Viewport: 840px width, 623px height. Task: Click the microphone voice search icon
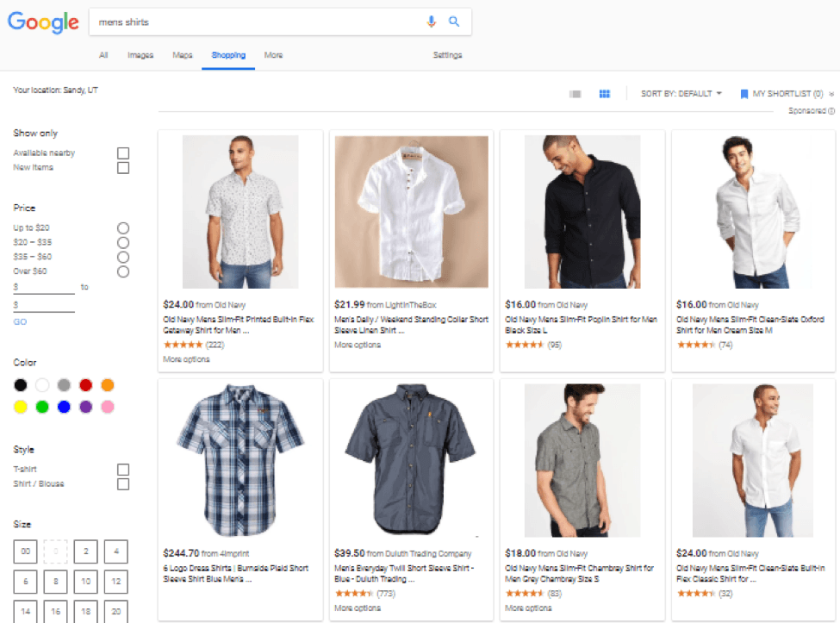tap(432, 22)
